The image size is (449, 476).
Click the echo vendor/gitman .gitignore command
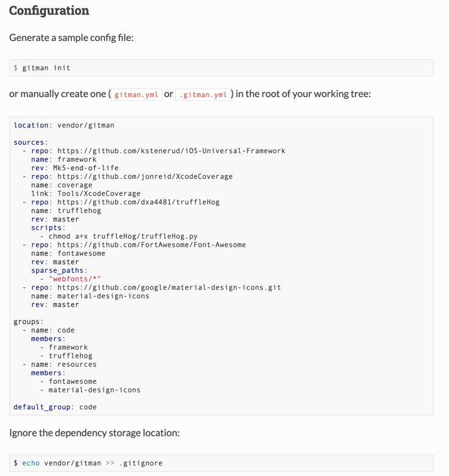[88, 463]
